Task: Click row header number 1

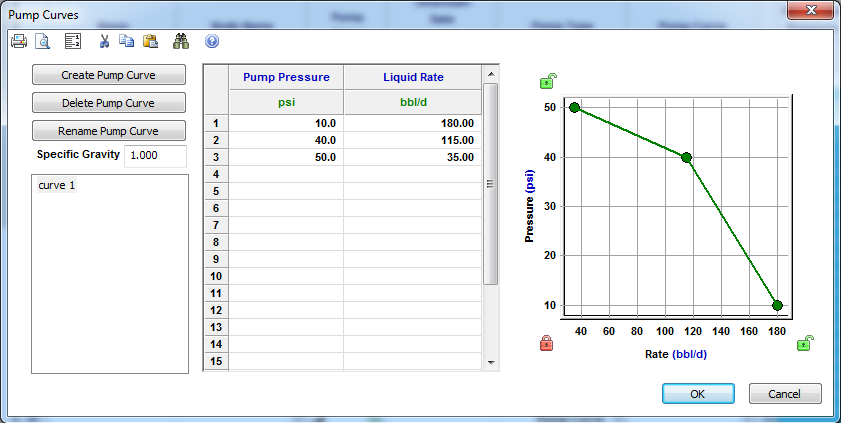Action: (216, 123)
